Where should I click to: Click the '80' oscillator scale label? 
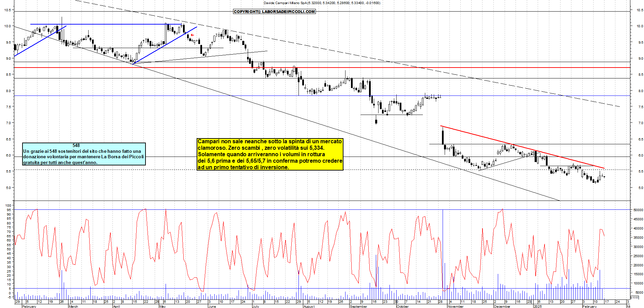(9, 223)
